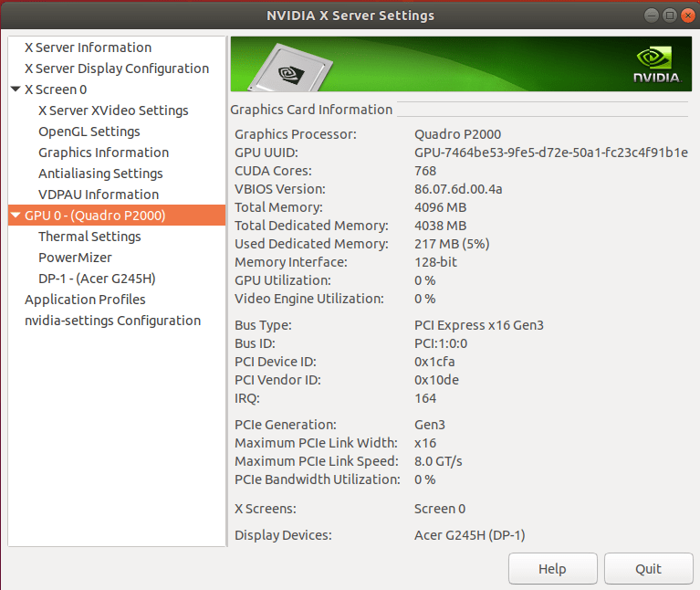Viewport: 700px width, 590px height.
Task: Click Maximum PCIe Link Speed 8.0 GT/s
Action: click(x=438, y=461)
